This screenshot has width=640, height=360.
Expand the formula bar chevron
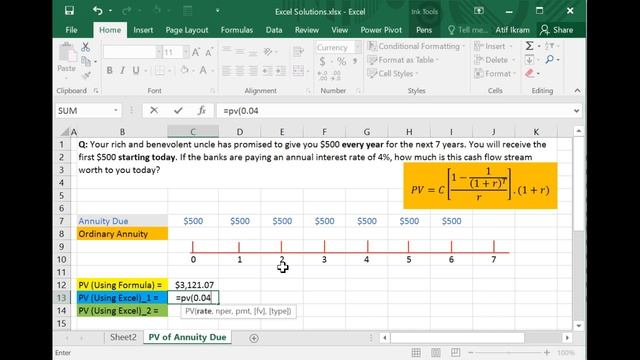tap(576, 111)
